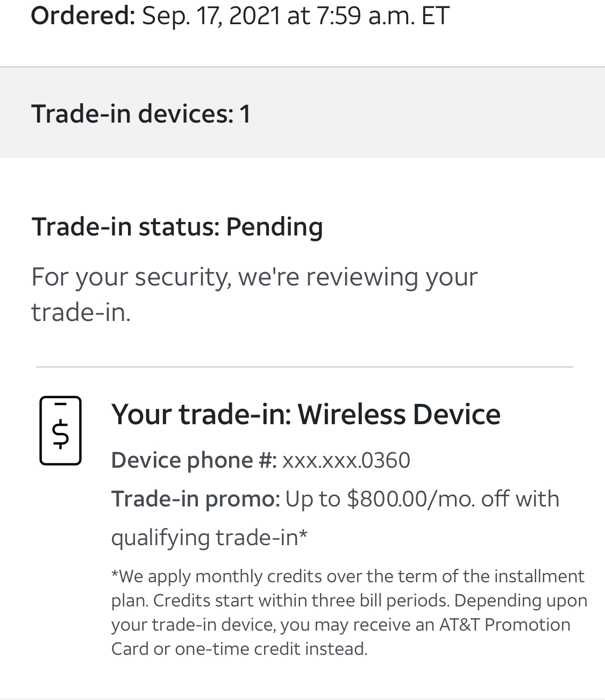Click the 'qualifying trade-in*' text
Viewport: 605px width, 700px height.
coord(209,537)
